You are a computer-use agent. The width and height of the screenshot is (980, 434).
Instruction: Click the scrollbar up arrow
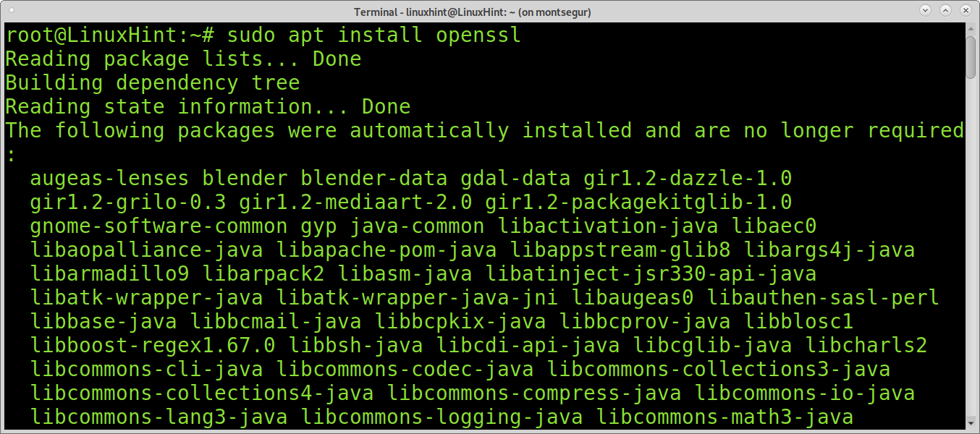pyautogui.click(x=971, y=28)
